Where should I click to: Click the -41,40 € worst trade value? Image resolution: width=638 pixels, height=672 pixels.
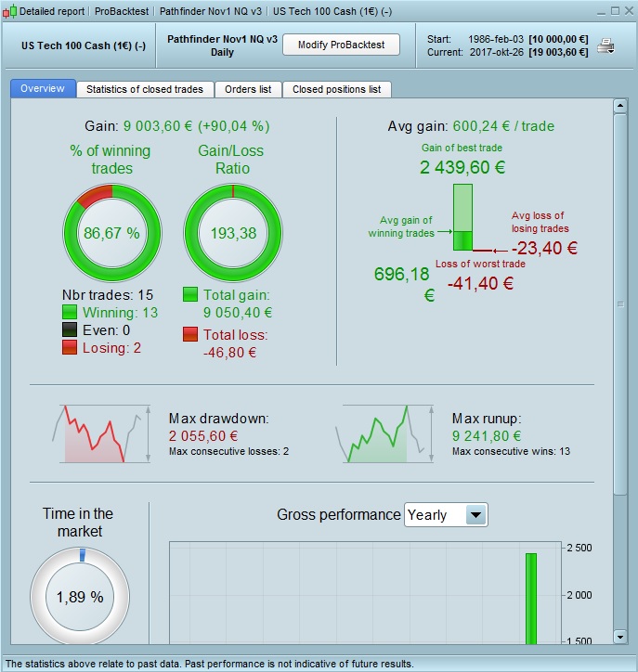pos(480,283)
